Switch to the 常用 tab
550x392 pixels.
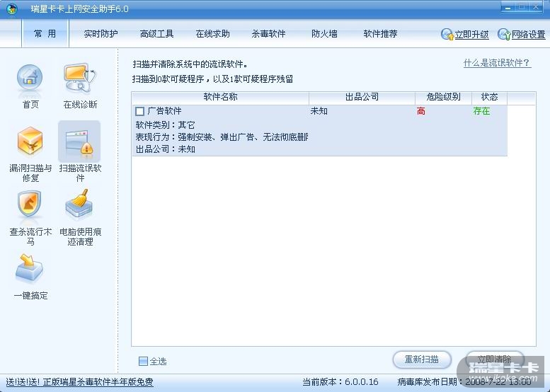[45, 34]
